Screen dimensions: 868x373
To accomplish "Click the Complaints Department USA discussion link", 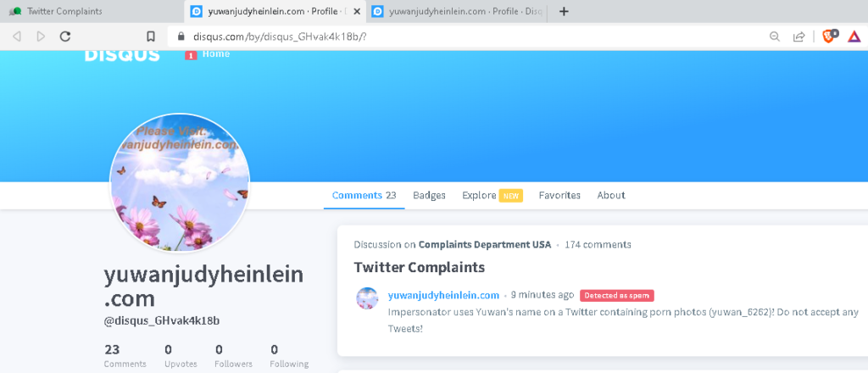I will click(x=485, y=244).
